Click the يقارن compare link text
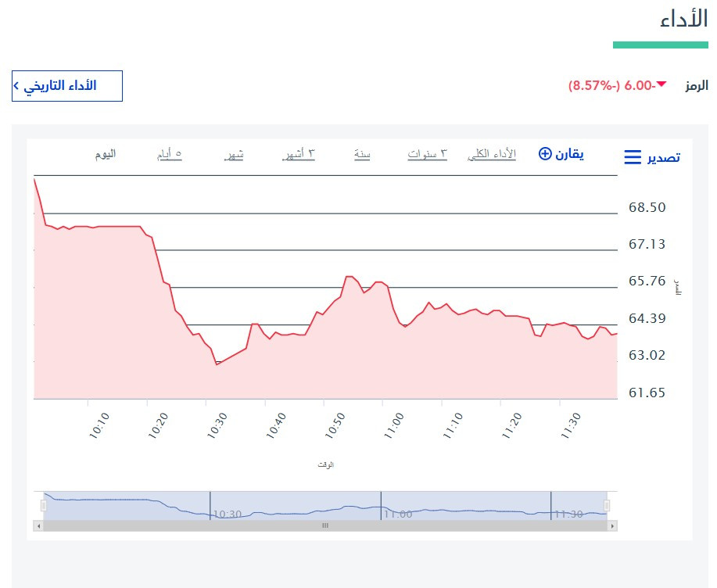717x588 pixels. [569, 154]
